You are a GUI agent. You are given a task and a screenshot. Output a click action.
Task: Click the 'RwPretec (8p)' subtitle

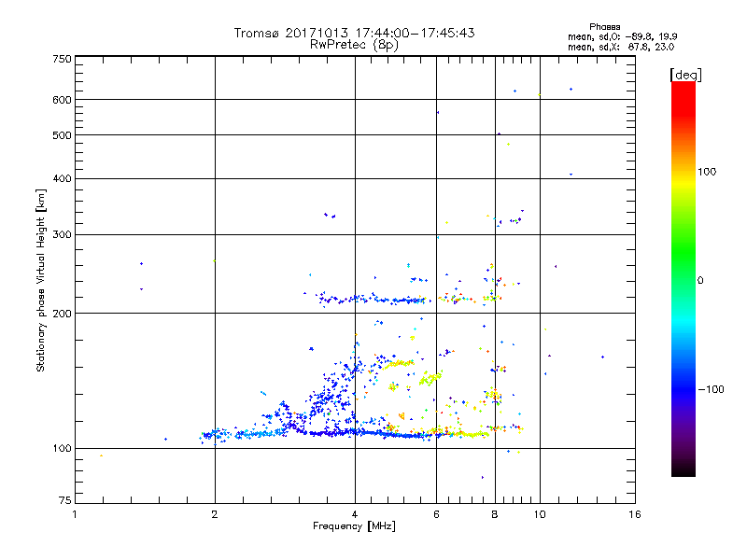click(x=354, y=45)
